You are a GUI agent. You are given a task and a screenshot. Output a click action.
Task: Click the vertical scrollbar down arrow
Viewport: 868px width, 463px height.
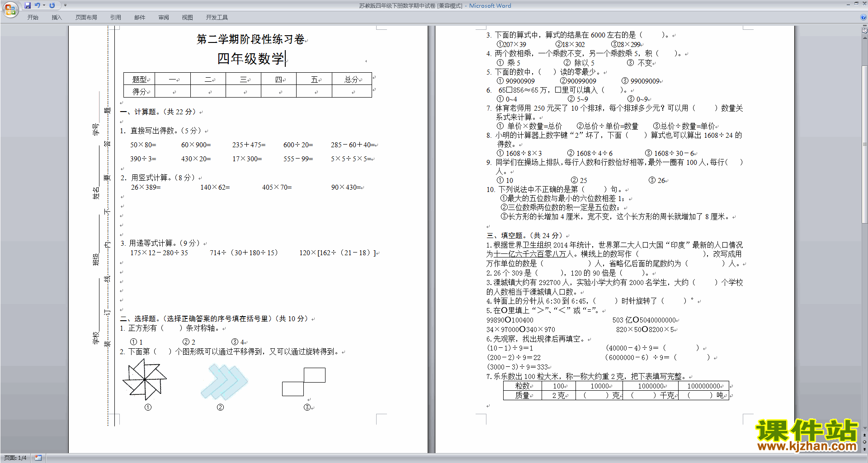pyautogui.click(x=865, y=428)
